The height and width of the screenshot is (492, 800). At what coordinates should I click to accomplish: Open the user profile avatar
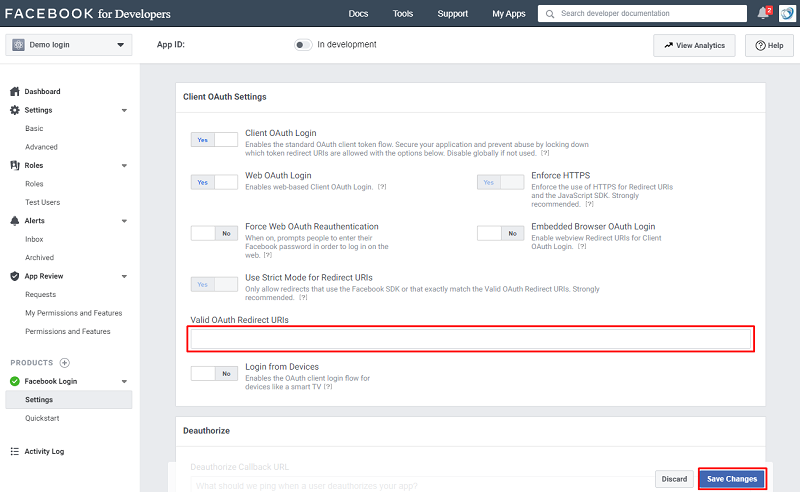[x=787, y=13]
